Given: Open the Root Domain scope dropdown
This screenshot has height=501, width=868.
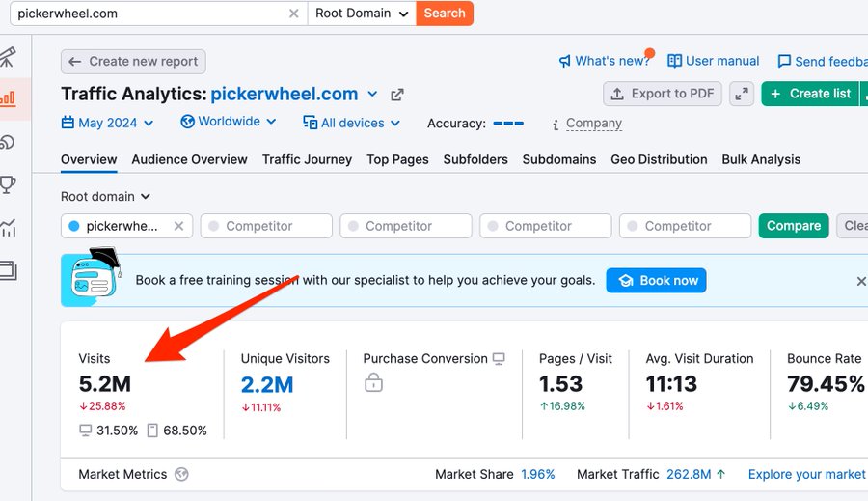Looking at the screenshot, I should (x=362, y=14).
